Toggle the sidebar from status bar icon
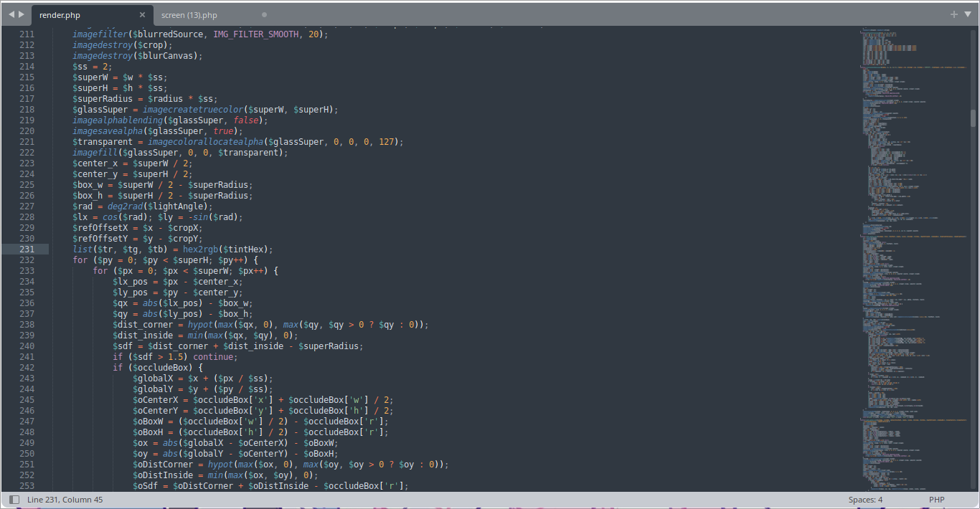Viewport: 980px width, 509px height. point(14,499)
